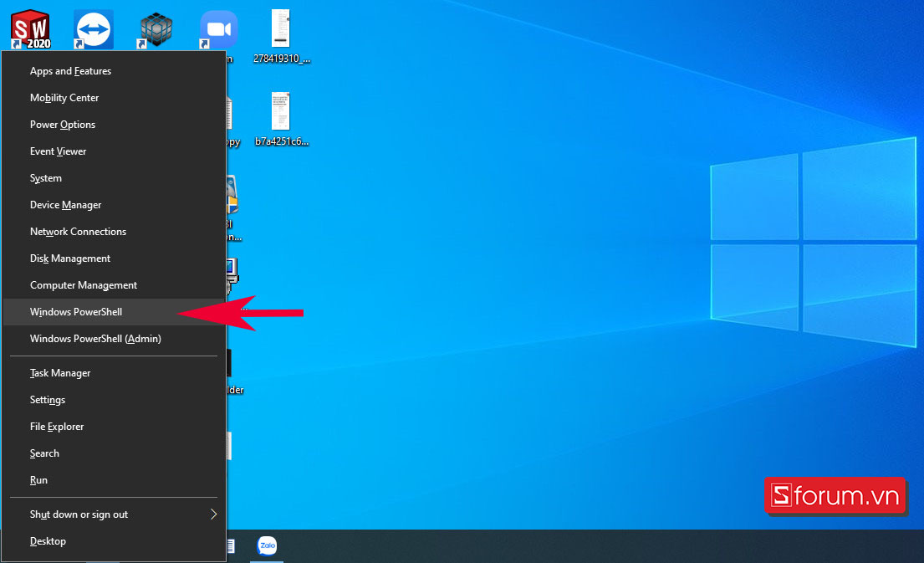Open the Zoom desktop shortcut
The image size is (924, 563).
[218, 29]
